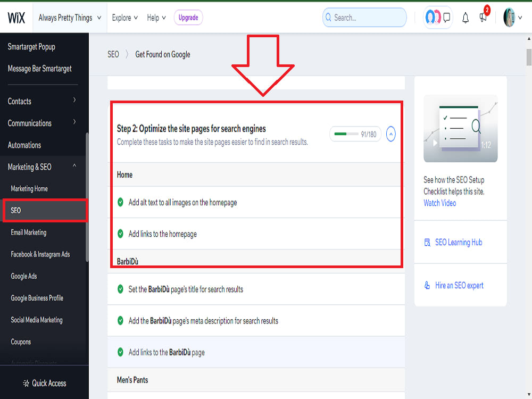This screenshot has width=532, height=399.
Task: Click the SEO breadcrumb link
Action: tap(113, 54)
